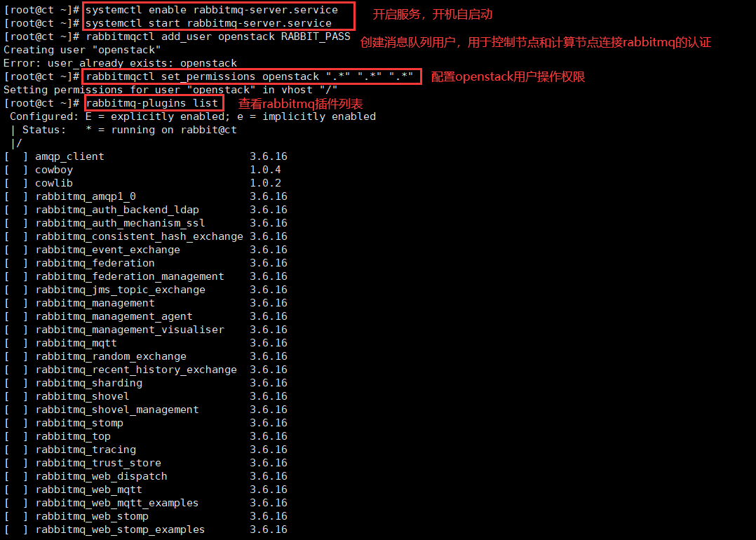
Task: Click the systemctl enable rabbitmq-server.service command
Action: [x=212, y=10]
